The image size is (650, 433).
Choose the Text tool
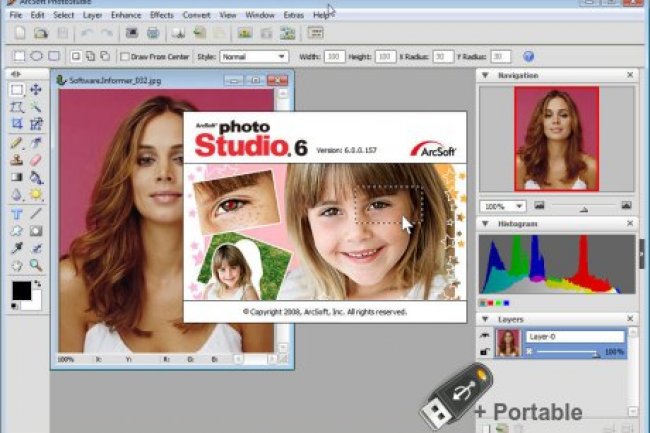click(17, 214)
